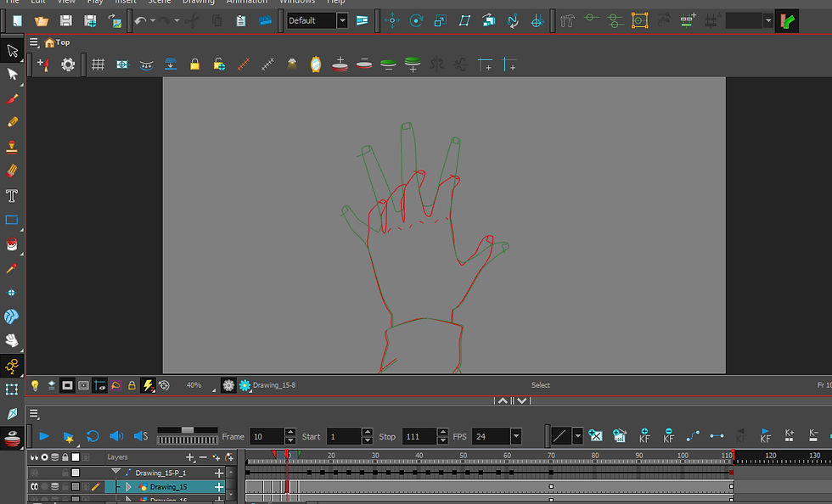
Task: Click the 40% zoom level
Action: tap(194, 385)
